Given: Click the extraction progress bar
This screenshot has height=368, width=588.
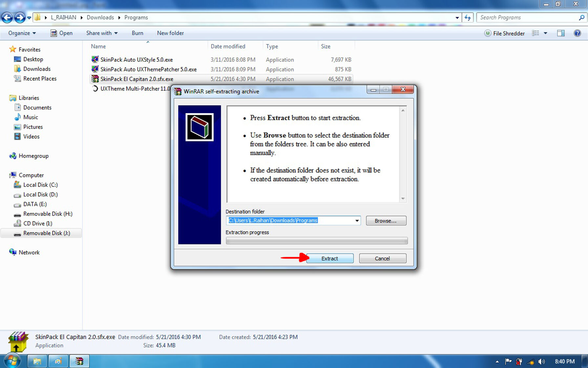Looking at the screenshot, I should [317, 241].
